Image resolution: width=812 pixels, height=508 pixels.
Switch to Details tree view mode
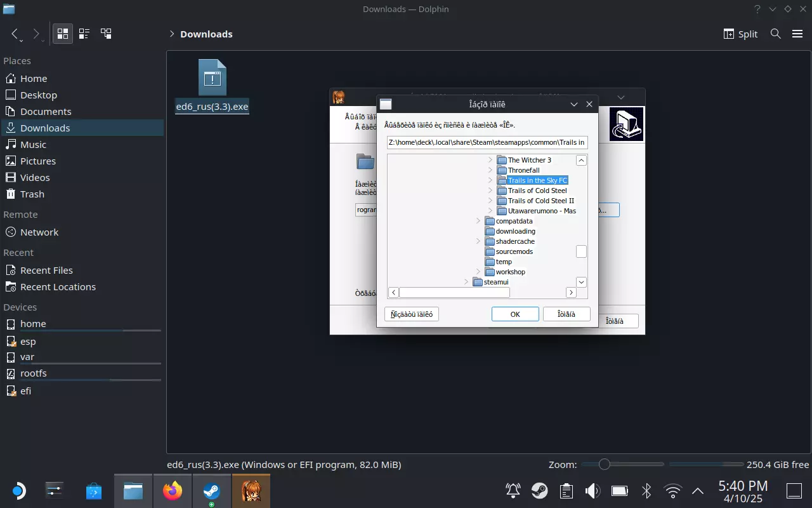click(106, 34)
